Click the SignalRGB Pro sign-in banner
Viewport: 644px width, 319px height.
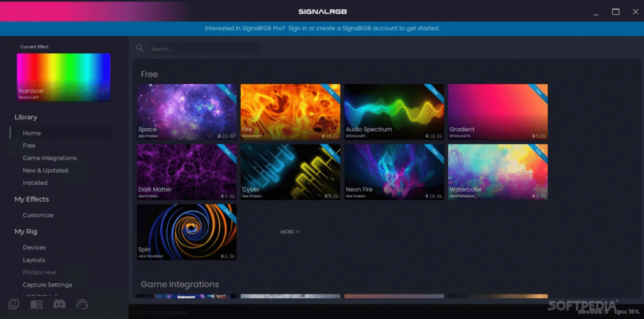[322, 28]
